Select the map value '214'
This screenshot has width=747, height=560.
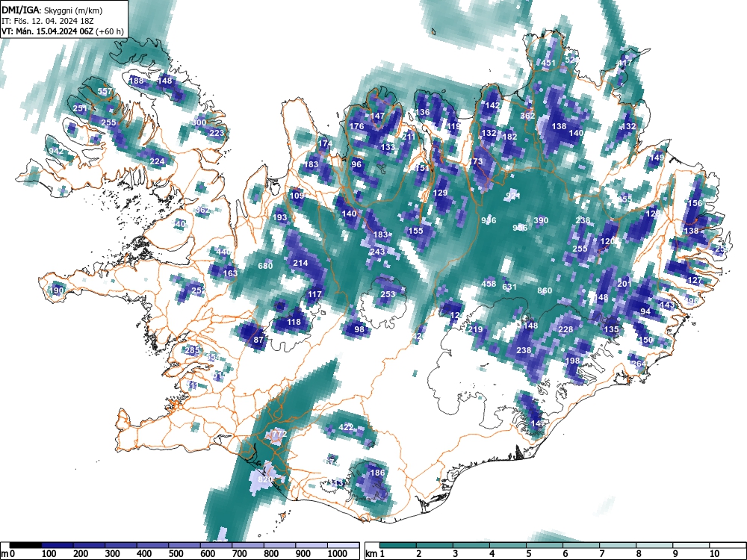coord(300,263)
